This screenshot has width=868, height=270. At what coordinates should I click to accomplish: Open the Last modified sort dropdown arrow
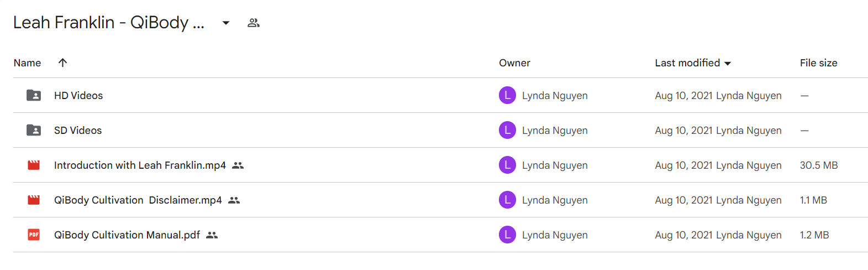pyautogui.click(x=728, y=64)
